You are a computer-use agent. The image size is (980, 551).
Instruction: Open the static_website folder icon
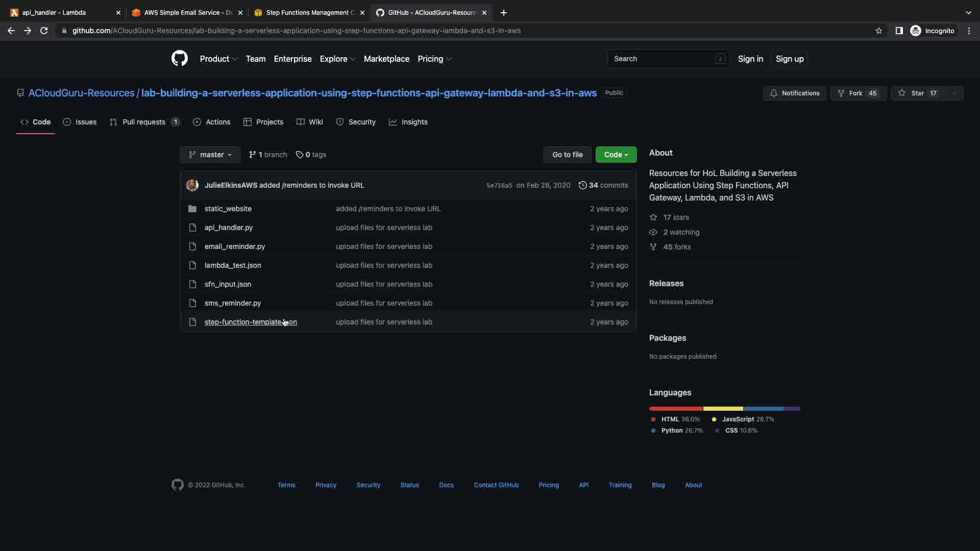192,209
